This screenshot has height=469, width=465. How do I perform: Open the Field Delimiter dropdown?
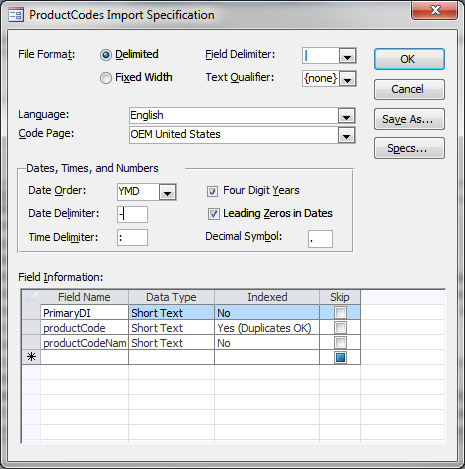click(347, 56)
